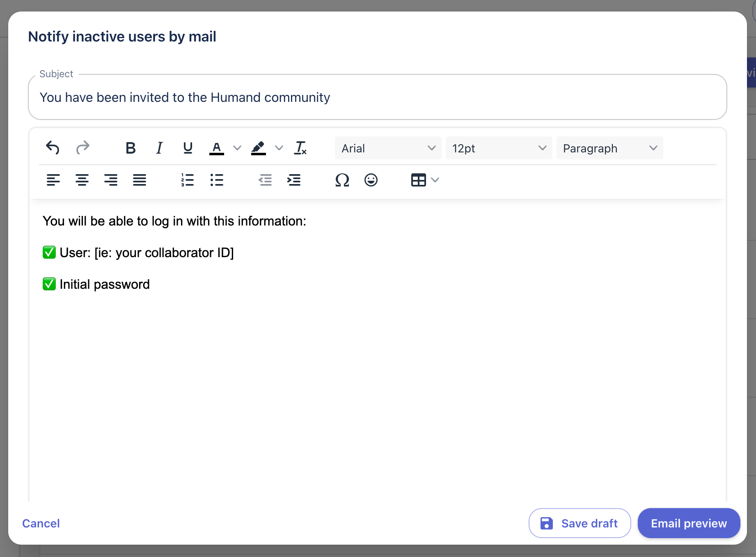The height and width of the screenshot is (557, 756).
Task: Apply the black text color
Action: coord(217,148)
